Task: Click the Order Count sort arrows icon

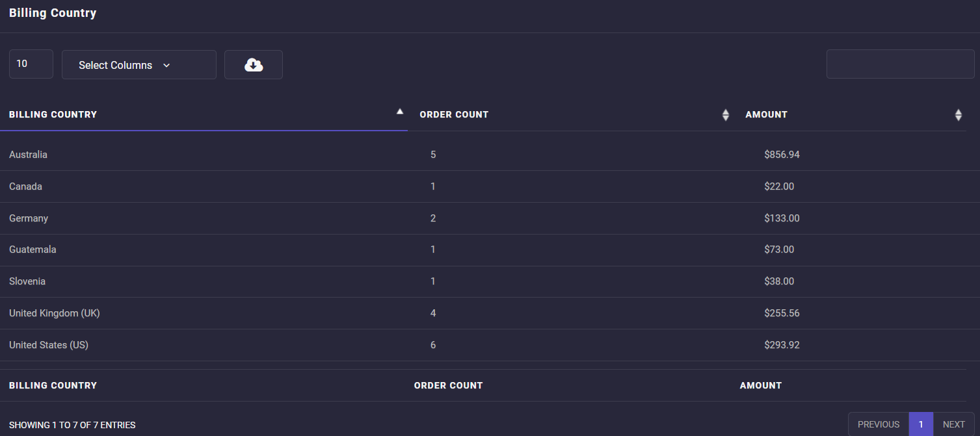Action: [x=726, y=115]
